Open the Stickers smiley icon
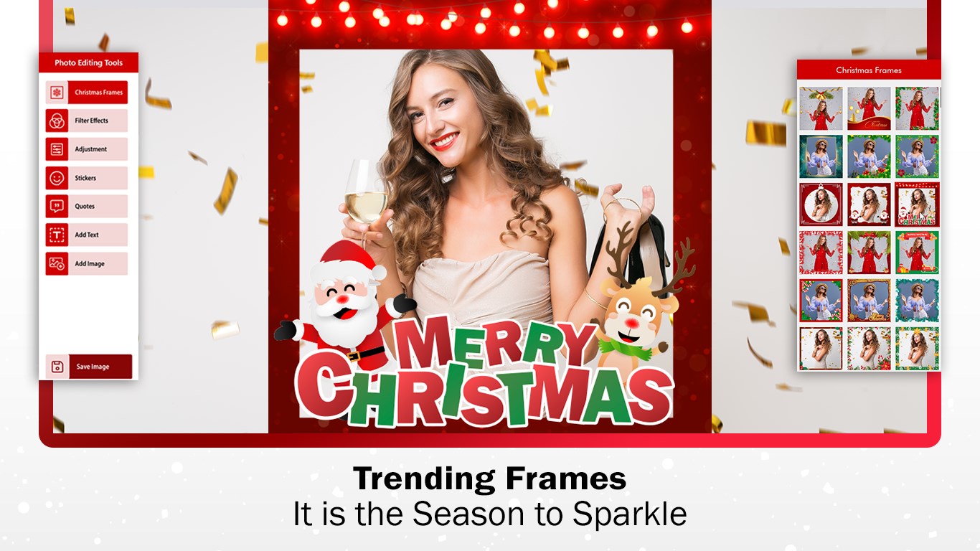This screenshot has height=551, width=980. (x=57, y=178)
